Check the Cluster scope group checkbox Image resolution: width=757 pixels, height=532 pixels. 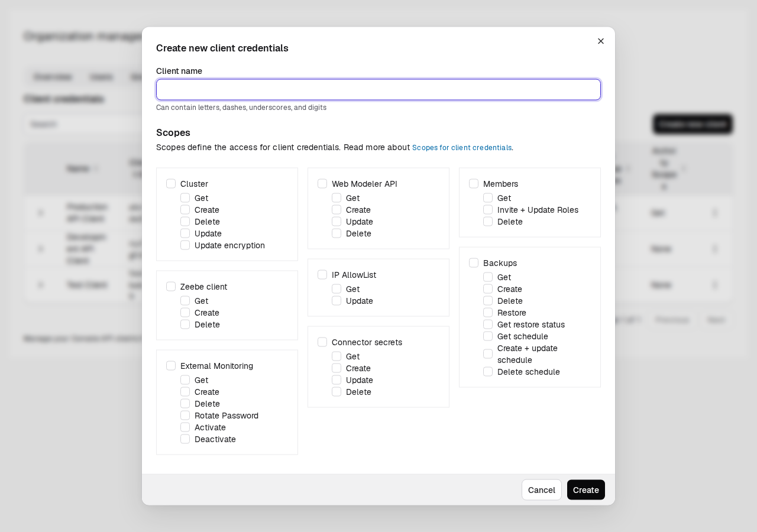tap(171, 184)
